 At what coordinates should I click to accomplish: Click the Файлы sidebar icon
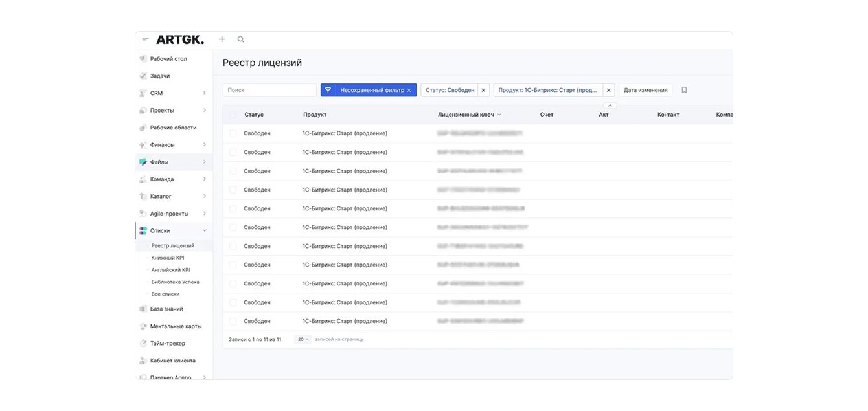143,162
